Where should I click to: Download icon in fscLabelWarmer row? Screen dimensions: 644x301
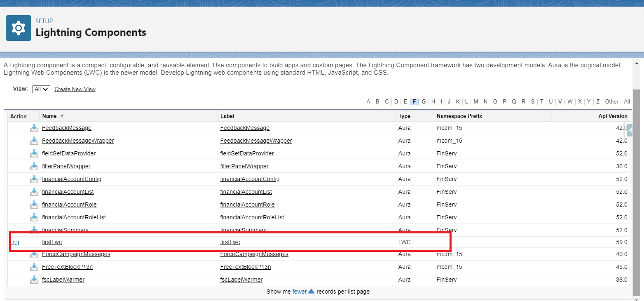pos(34,280)
